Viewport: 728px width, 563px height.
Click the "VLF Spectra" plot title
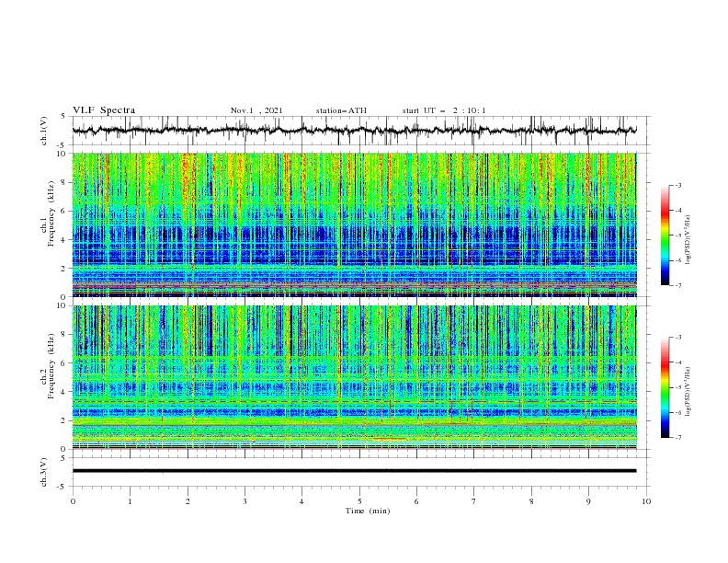[x=104, y=110]
